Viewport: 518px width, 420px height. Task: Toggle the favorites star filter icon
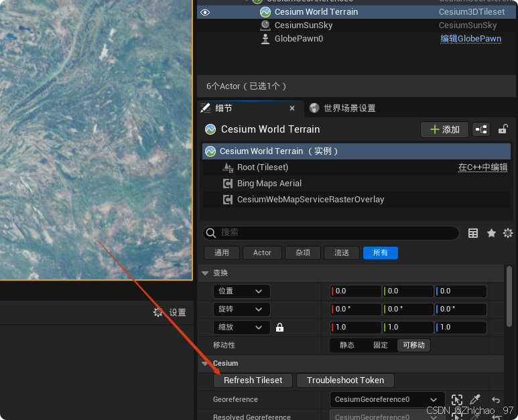[x=491, y=233]
